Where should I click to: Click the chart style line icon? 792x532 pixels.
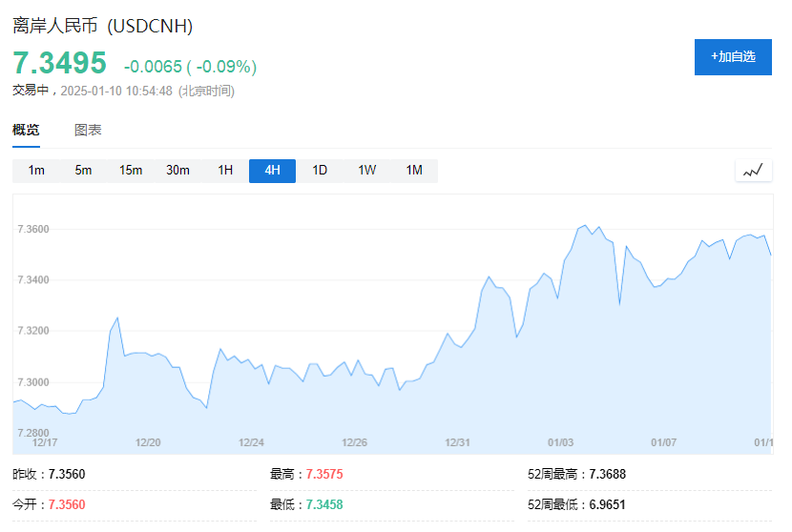pos(753,171)
